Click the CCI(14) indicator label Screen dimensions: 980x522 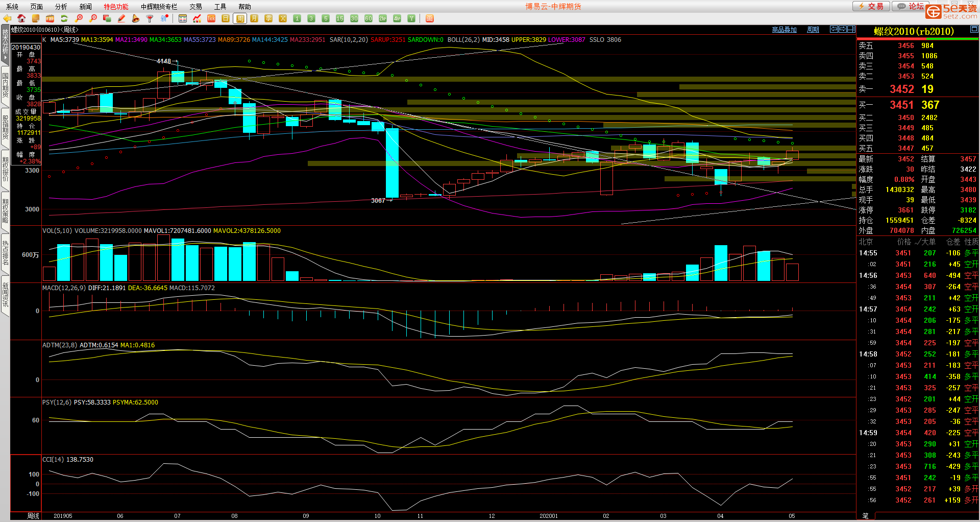[54, 460]
